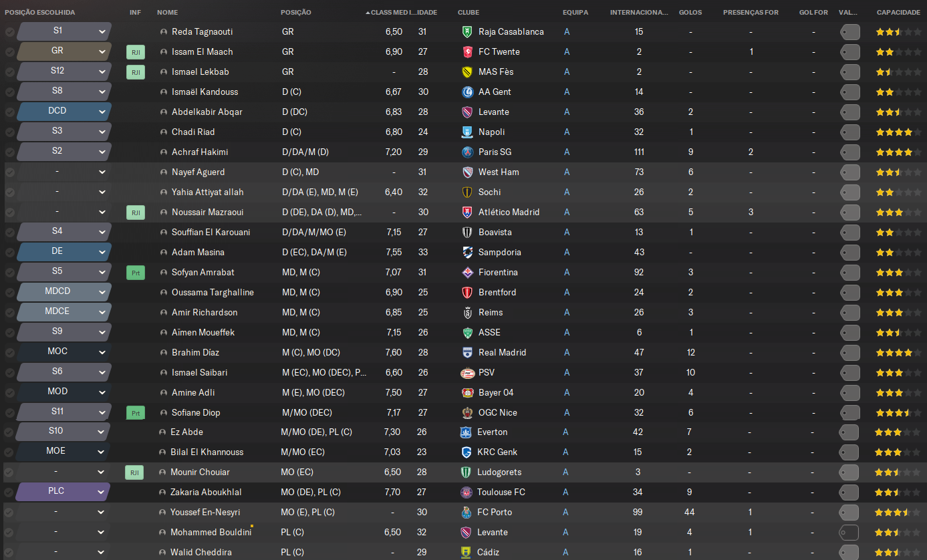Sort by the Golos column header
Image resolution: width=927 pixels, height=560 pixels.
pos(690,13)
